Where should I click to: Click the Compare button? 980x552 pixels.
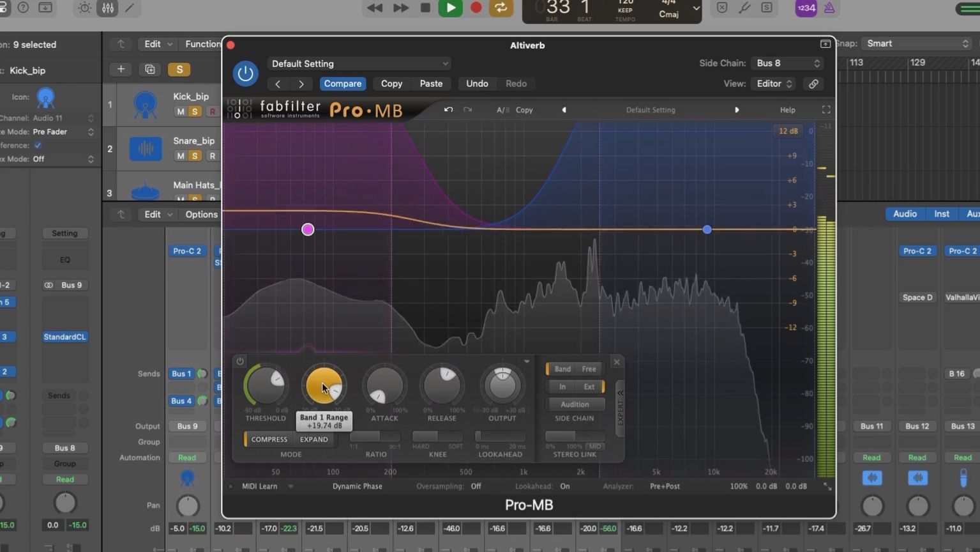point(342,84)
